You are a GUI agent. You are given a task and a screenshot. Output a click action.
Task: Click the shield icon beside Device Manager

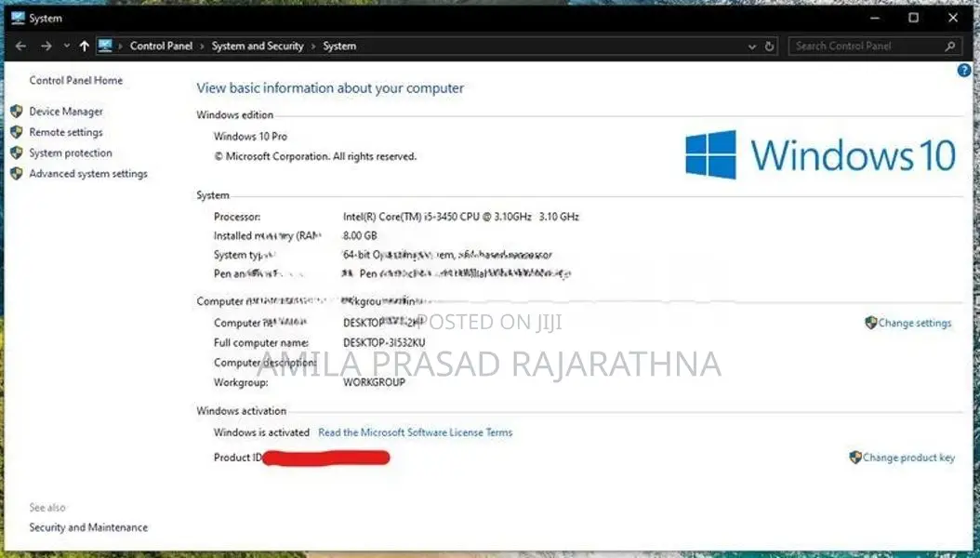click(17, 112)
